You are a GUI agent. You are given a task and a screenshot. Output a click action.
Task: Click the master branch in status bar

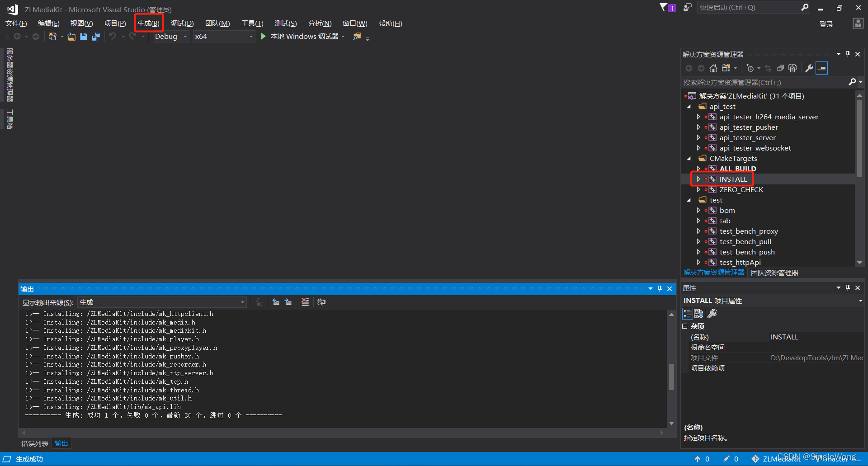(838, 459)
